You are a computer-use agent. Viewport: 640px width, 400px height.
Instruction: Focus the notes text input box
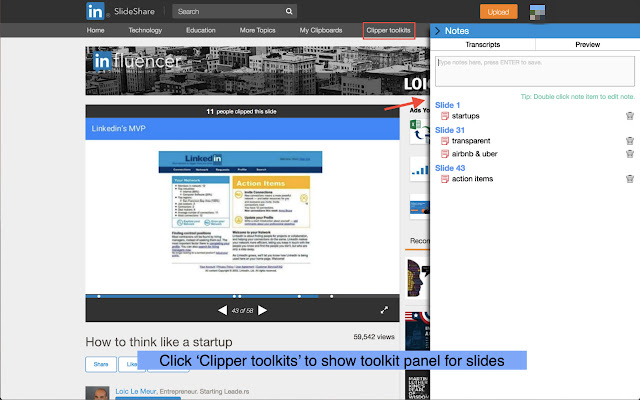(535, 71)
